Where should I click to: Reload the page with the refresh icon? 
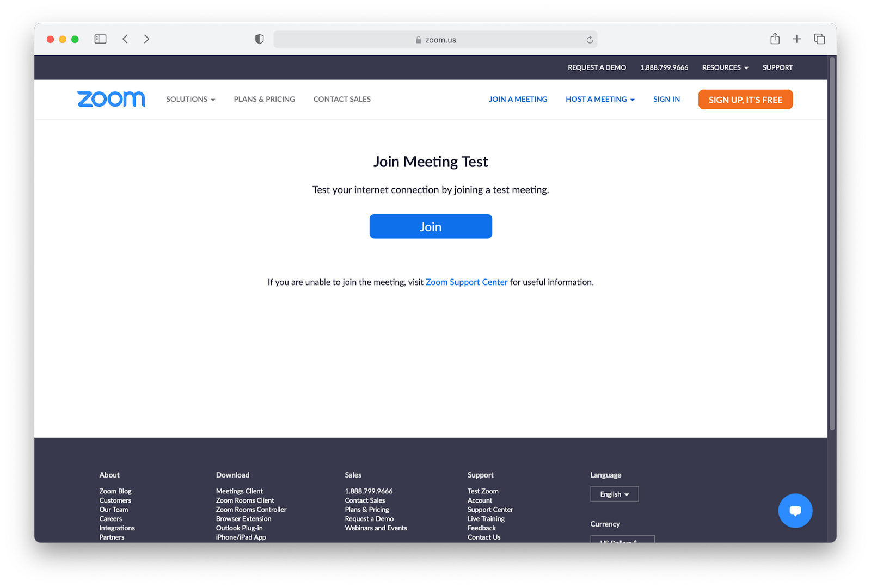click(590, 40)
